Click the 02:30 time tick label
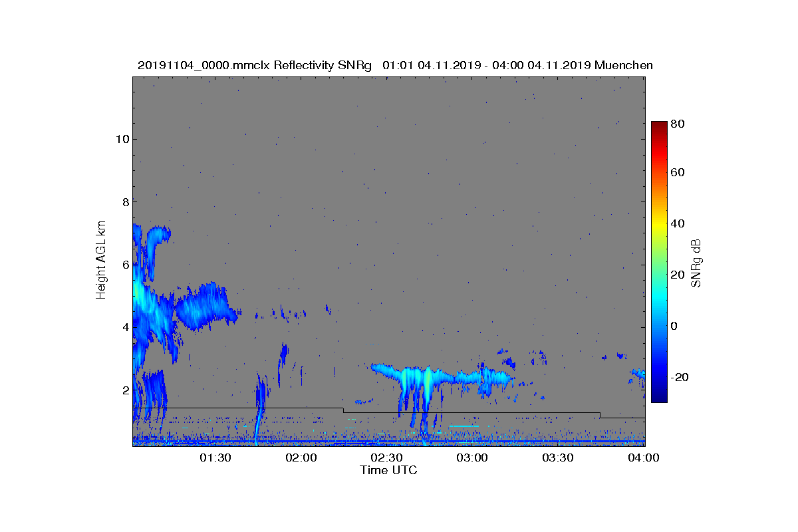 [x=387, y=458]
